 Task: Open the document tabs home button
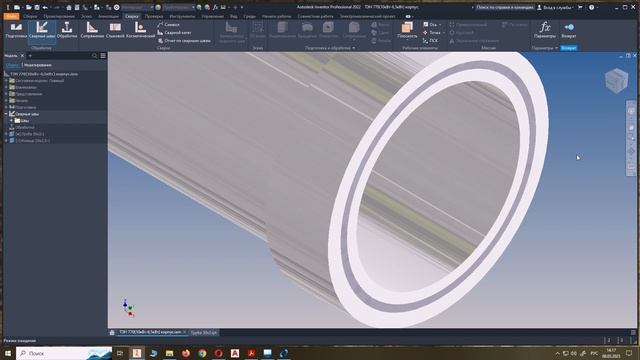coord(112,333)
